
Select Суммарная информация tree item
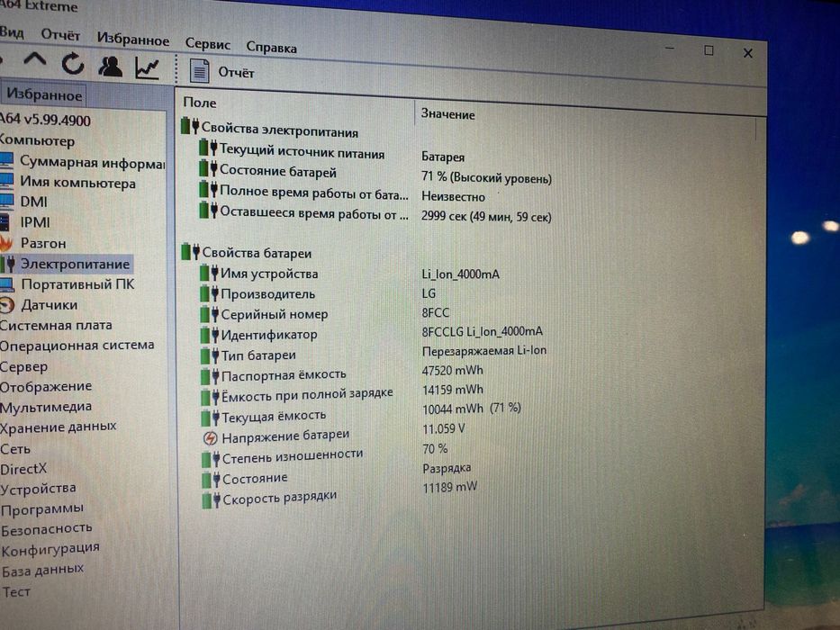(x=92, y=162)
